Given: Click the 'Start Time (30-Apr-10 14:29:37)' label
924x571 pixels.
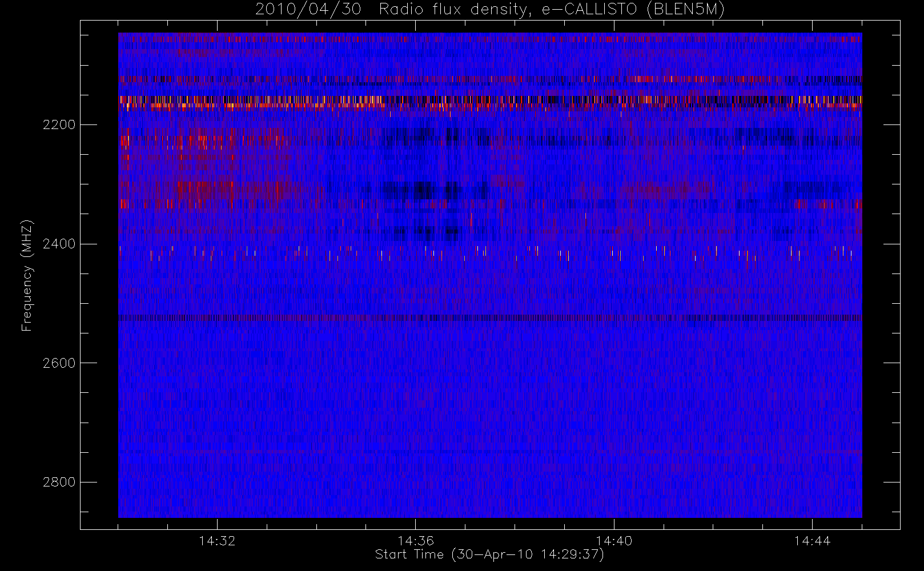Looking at the screenshot, I should [489, 554].
